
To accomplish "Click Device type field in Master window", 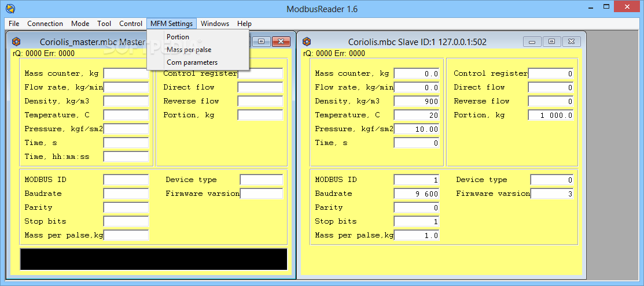I will [x=262, y=180].
